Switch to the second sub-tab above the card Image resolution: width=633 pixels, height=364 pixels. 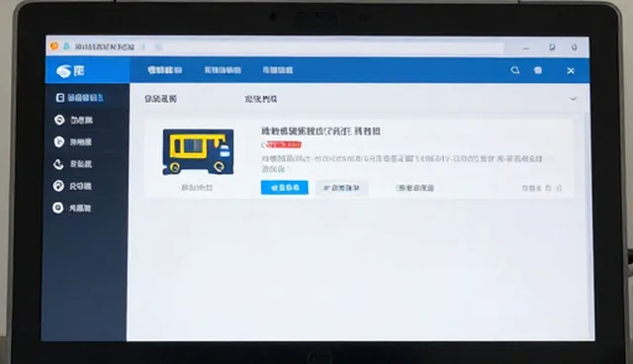click(x=261, y=99)
